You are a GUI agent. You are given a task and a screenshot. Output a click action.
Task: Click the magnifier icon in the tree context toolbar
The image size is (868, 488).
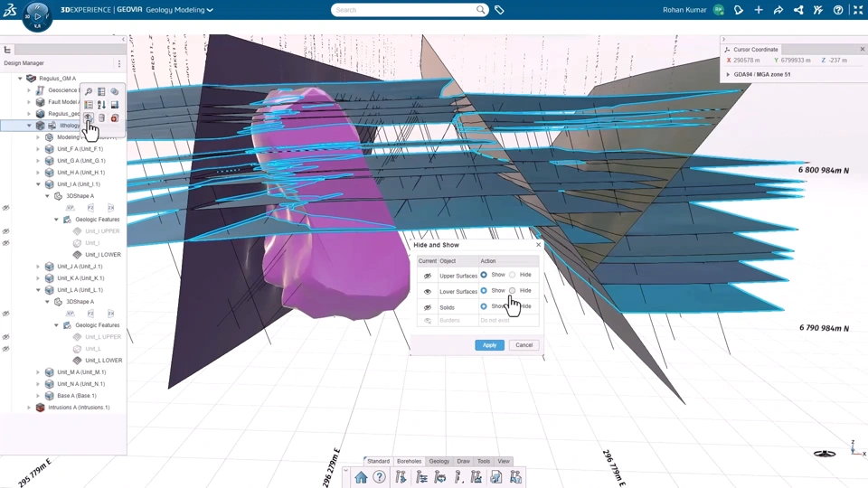89,91
